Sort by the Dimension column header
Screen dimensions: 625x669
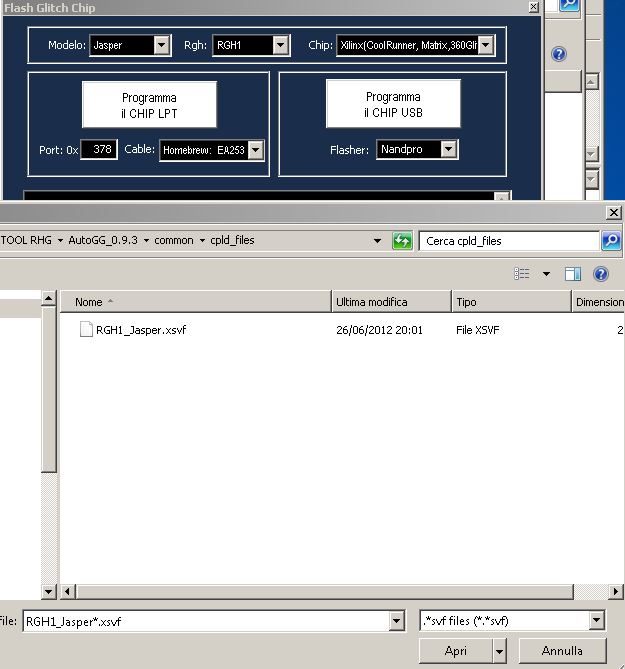[598, 302]
